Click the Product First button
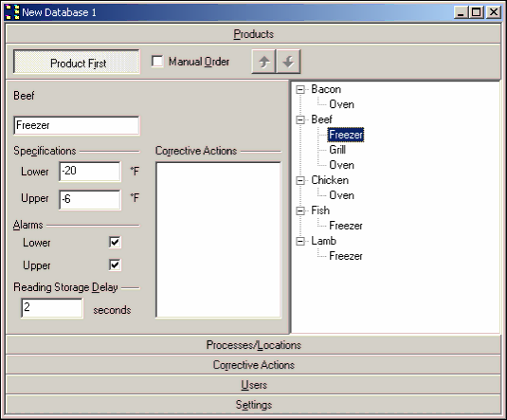Image resolution: width=507 pixels, height=420 pixels. (77, 62)
